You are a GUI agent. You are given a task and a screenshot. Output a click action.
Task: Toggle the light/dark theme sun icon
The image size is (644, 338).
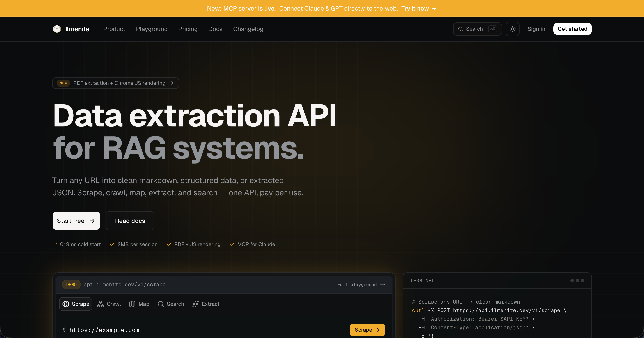coord(512,29)
